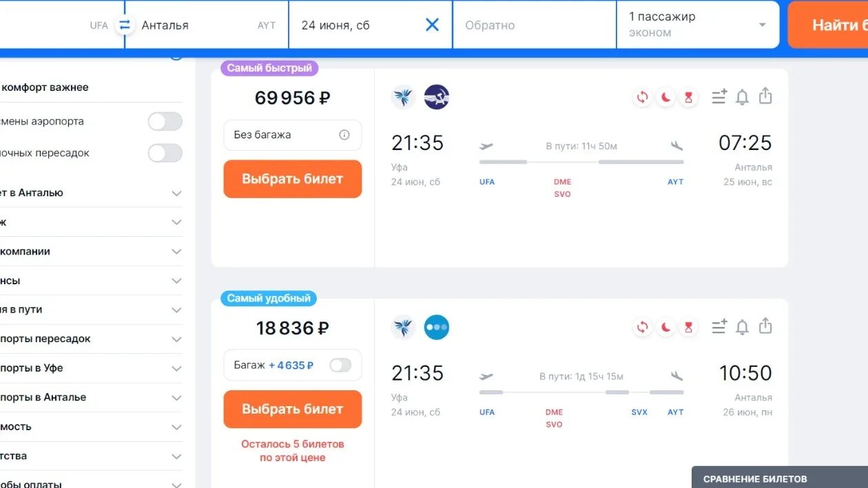Choose the 69 956 ₽ ticket

point(293,179)
